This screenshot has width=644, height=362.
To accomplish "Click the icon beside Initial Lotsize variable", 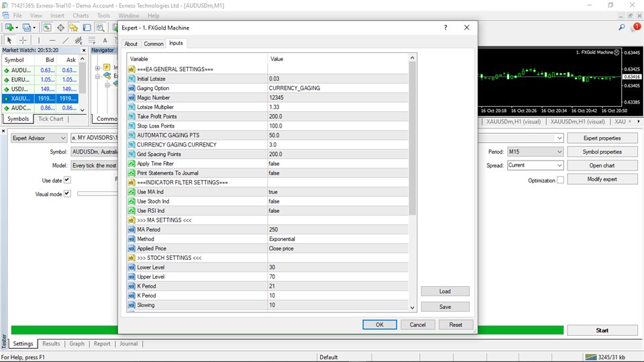I will 131,79.
